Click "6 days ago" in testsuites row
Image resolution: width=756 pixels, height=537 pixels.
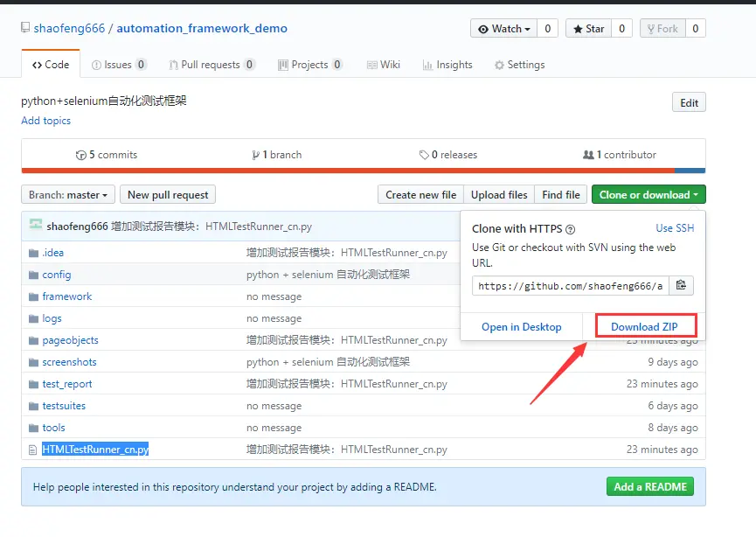(673, 406)
